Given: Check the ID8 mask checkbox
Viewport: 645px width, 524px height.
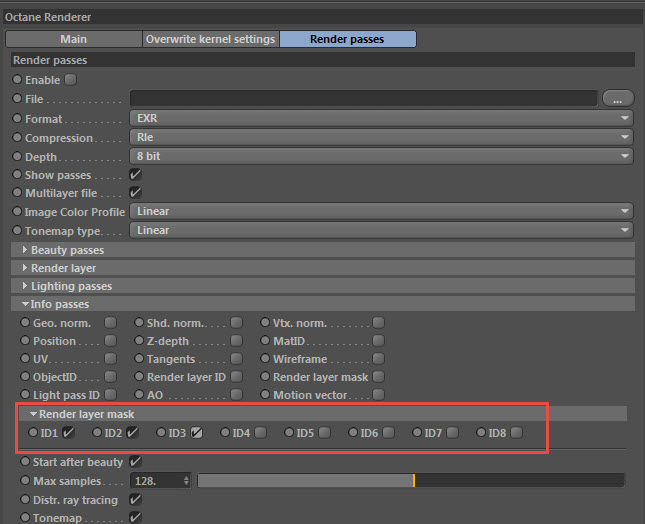Looking at the screenshot, I should 516,433.
